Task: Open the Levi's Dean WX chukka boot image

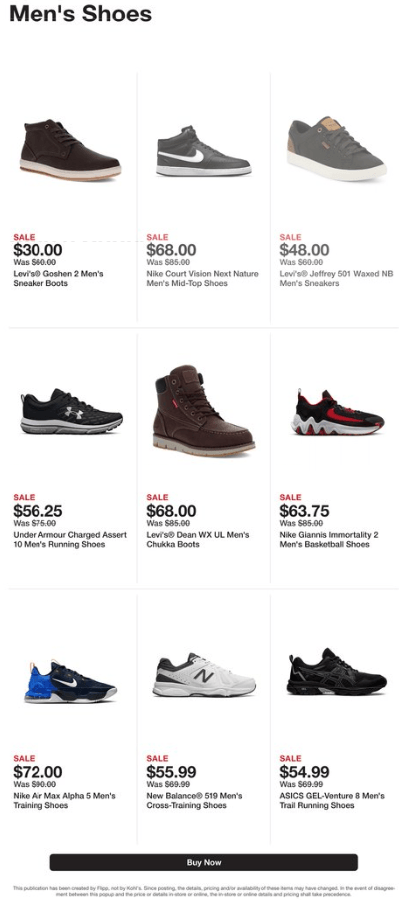Action: click(204, 410)
